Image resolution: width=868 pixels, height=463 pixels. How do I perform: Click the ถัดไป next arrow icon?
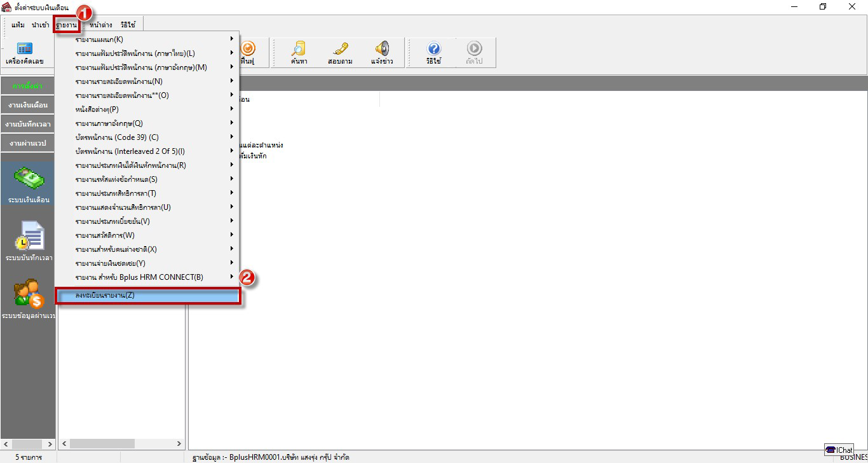click(x=474, y=53)
